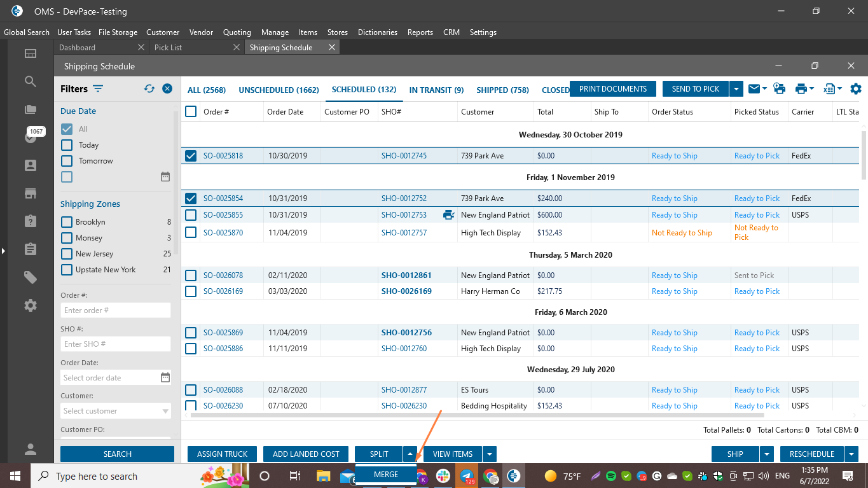Choose Merge from the Split popup

point(386,475)
